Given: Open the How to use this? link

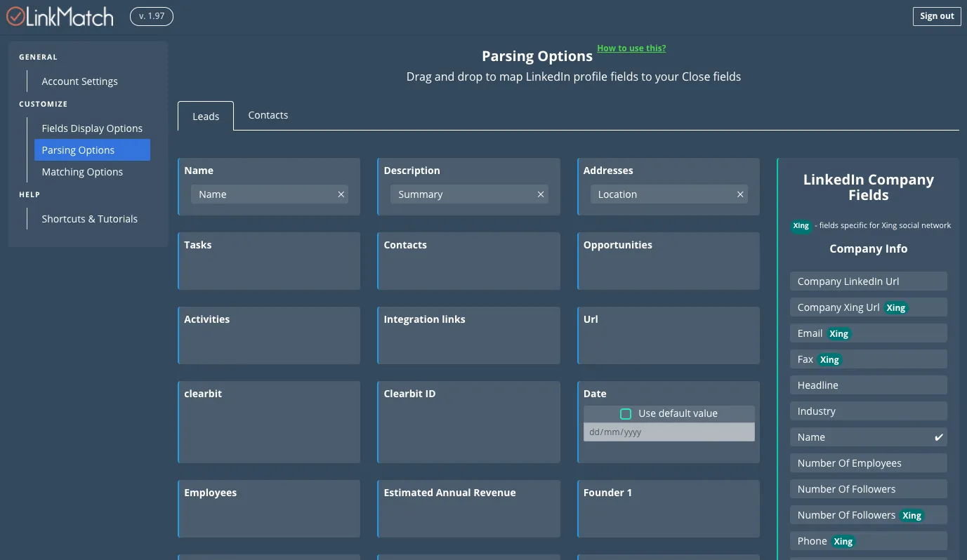Looking at the screenshot, I should (x=631, y=48).
